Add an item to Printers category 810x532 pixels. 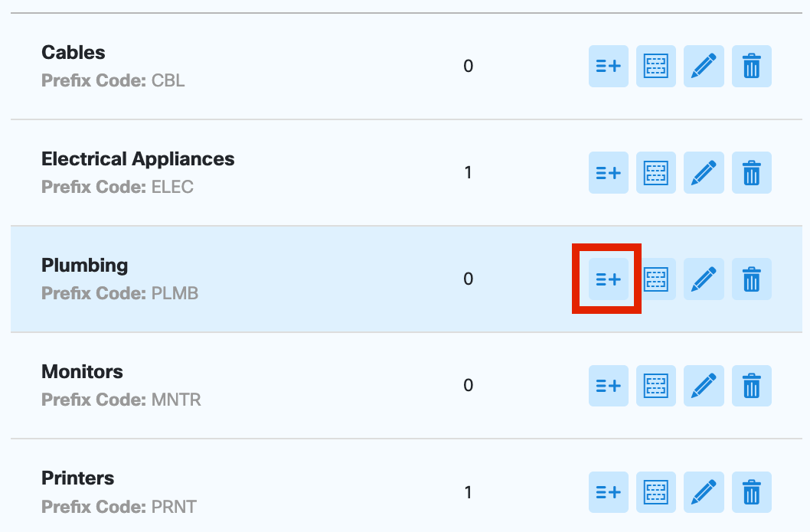(x=608, y=491)
